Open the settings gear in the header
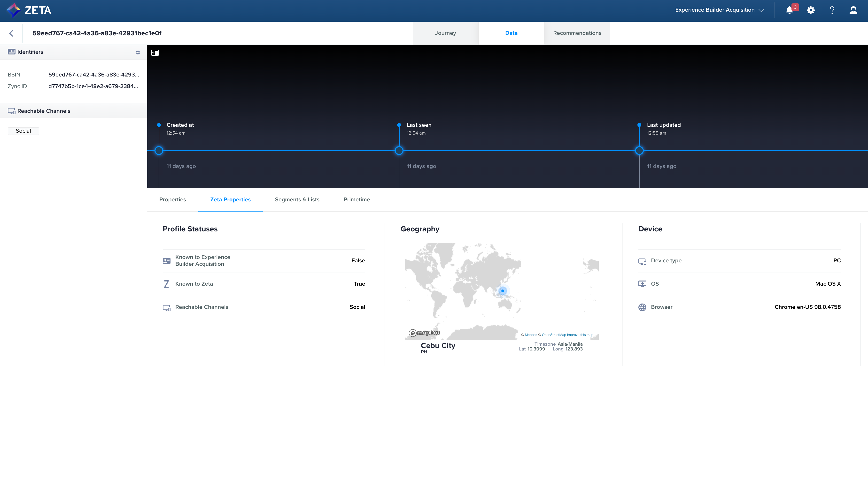This screenshot has height=502, width=868. point(811,10)
